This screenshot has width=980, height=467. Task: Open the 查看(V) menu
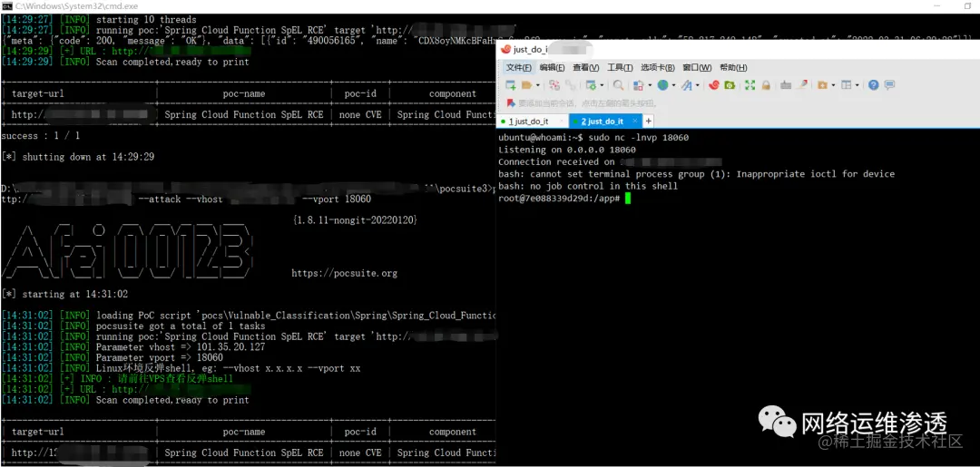point(585,67)
